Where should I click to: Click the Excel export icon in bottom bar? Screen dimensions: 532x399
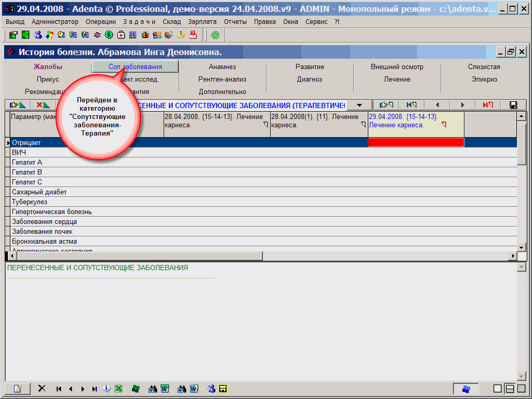(118, 389)
